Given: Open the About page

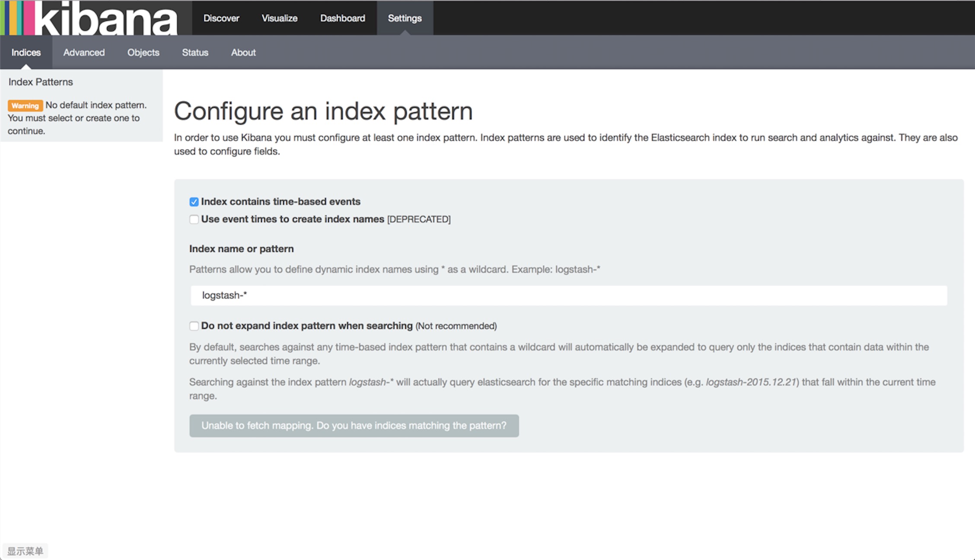Looking at the screenshot, I should (243, 52).
